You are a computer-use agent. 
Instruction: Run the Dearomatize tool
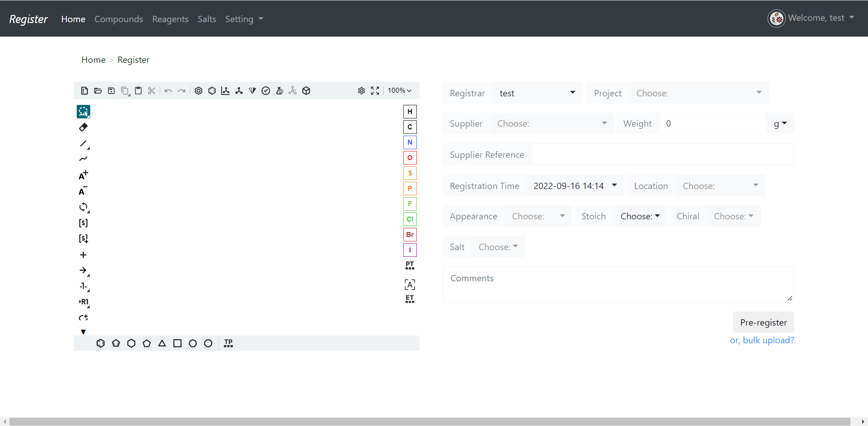pyautogui.click(x=212, y=91)
